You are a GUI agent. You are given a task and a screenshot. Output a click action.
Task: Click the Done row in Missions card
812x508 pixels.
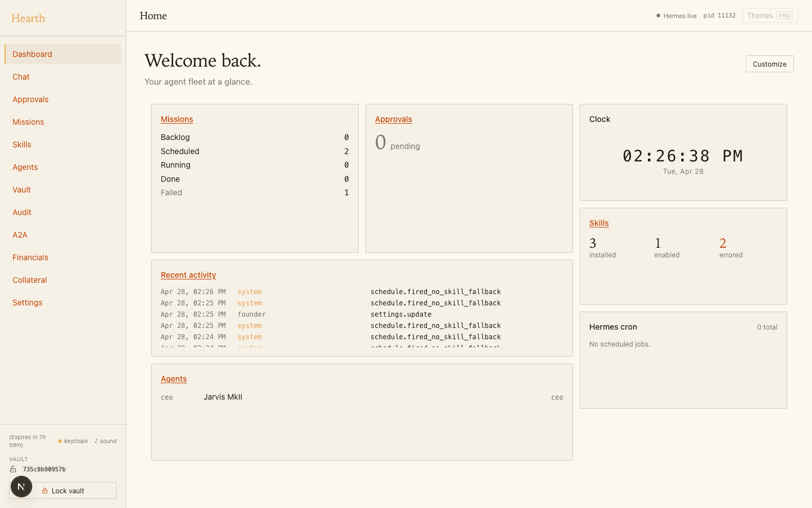[255, 179]
